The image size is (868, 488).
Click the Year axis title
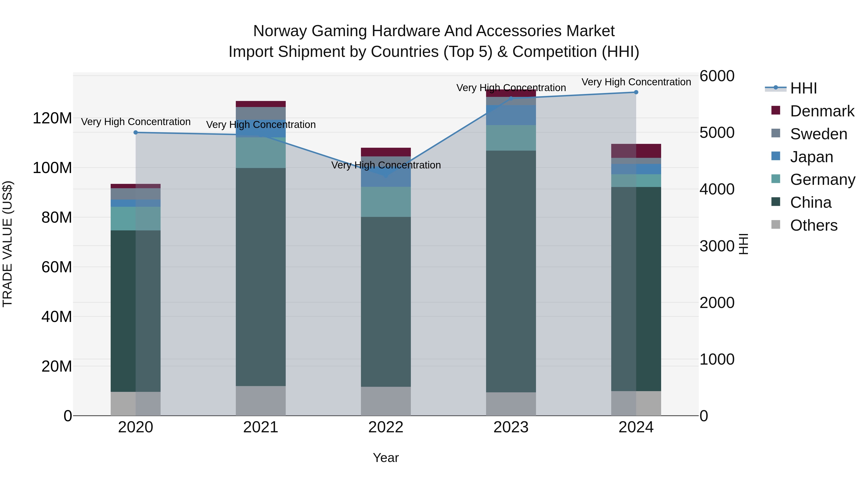pyautogui.click(x=386, y=458)
